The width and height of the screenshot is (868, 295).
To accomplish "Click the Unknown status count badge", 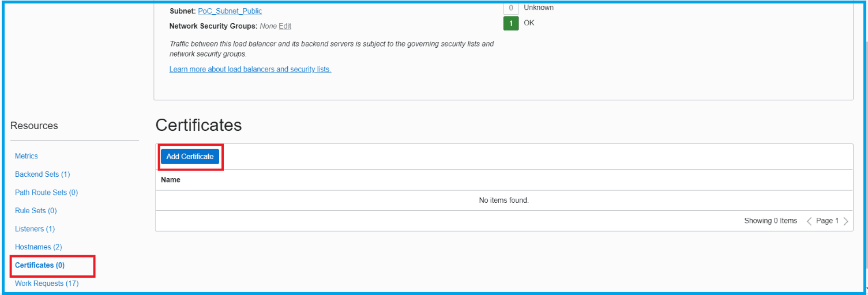I will [510, 8].
